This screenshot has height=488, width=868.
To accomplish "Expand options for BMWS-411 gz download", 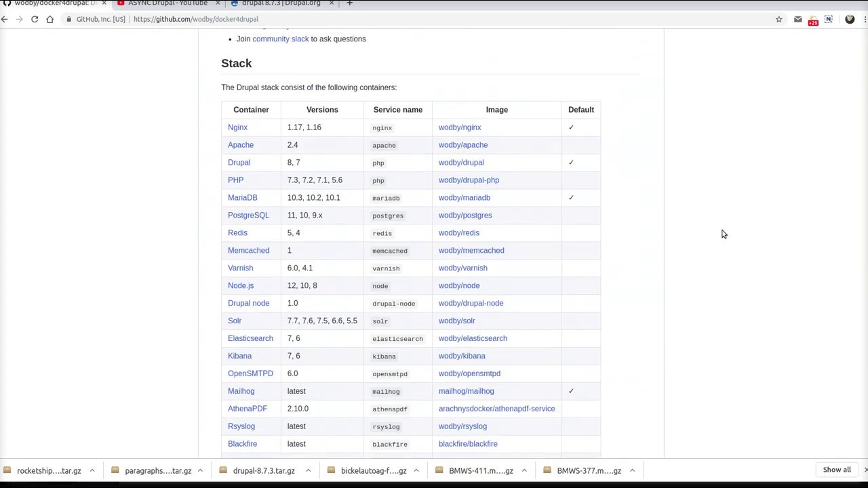I will [524, 470].
